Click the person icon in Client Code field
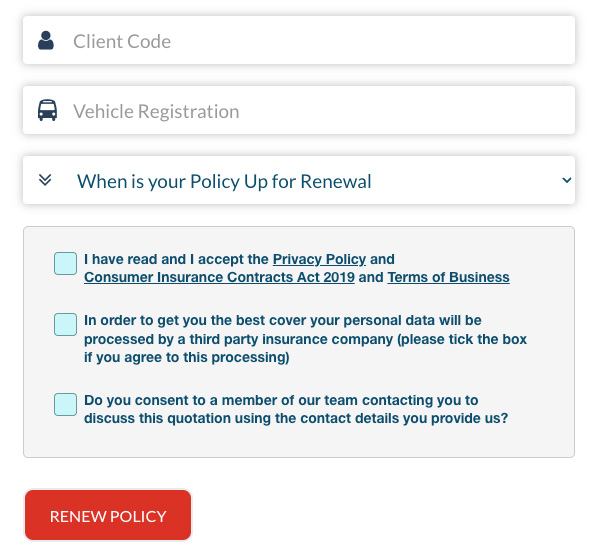 [46, 41]
